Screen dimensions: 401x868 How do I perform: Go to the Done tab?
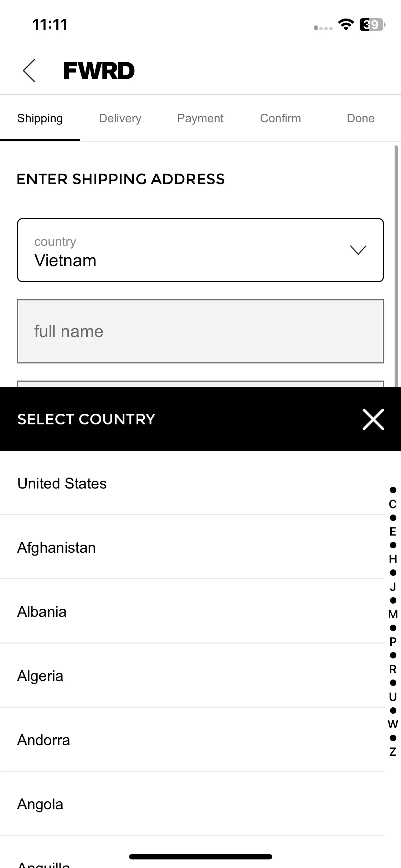pos(361,118)
